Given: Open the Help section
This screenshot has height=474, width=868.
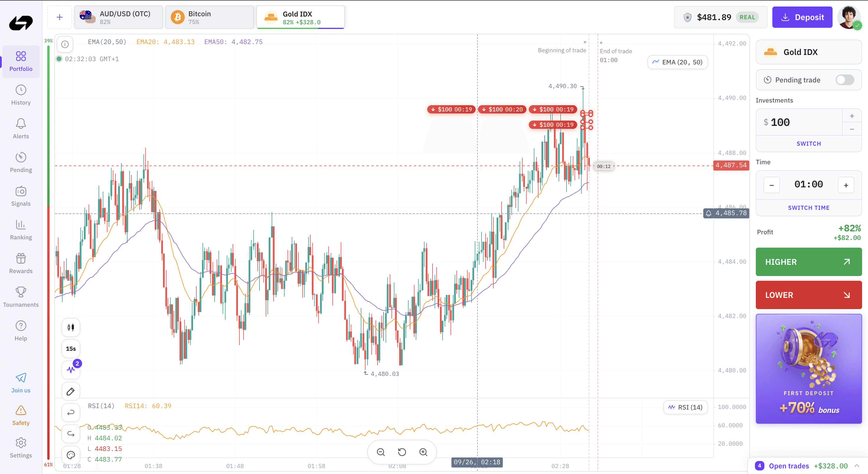Looking at the screenshot, I should coord(21,331).
